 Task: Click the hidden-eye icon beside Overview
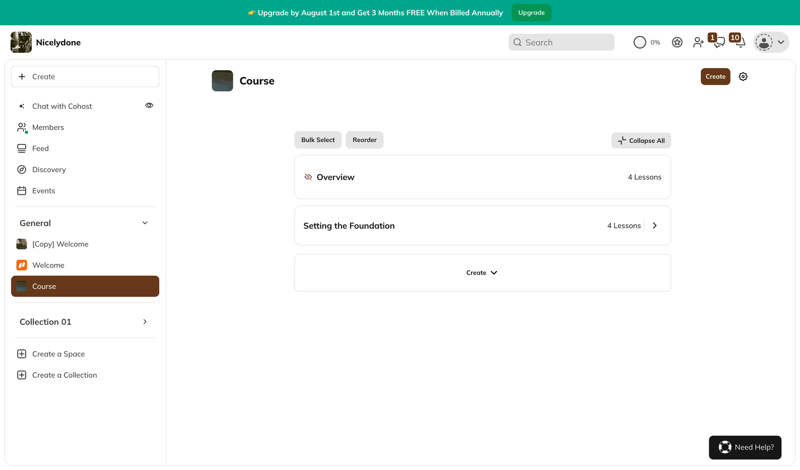point(308,177)
